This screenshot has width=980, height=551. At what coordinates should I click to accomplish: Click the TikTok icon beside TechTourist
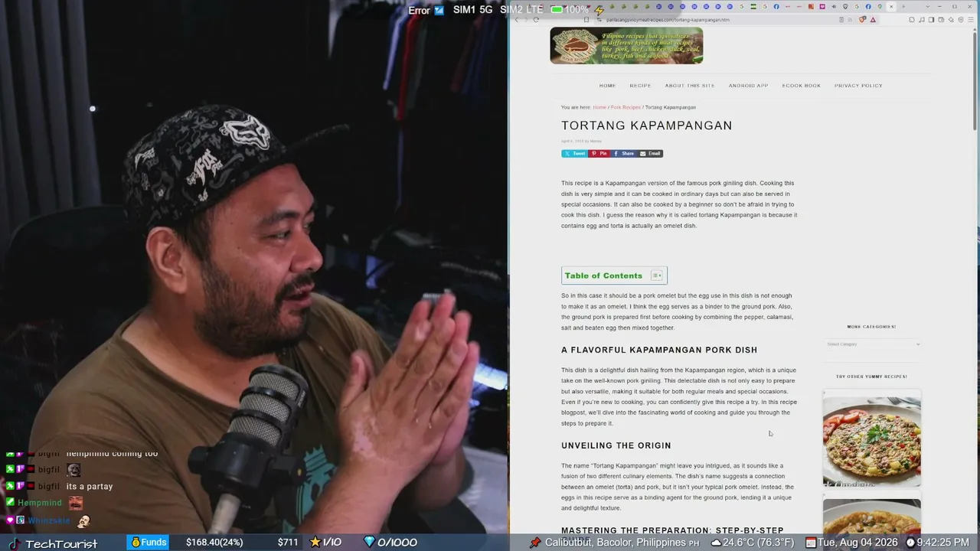15,543
